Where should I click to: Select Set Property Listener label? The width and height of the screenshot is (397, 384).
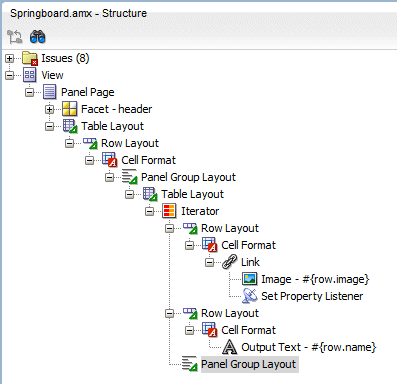click(312, 296)
